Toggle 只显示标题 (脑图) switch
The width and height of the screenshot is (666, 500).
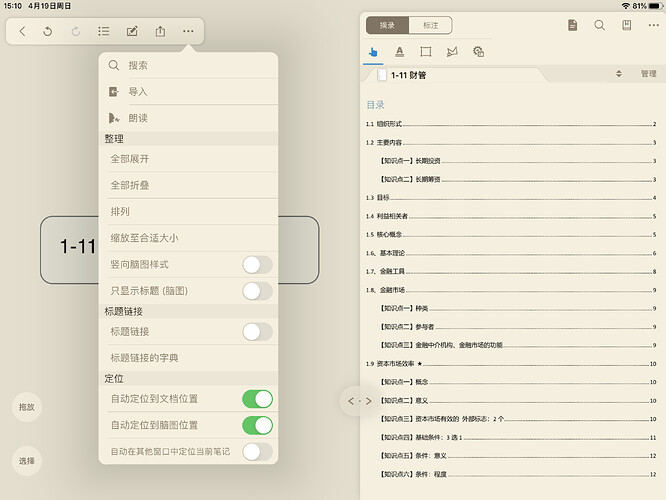pos(257,291)
